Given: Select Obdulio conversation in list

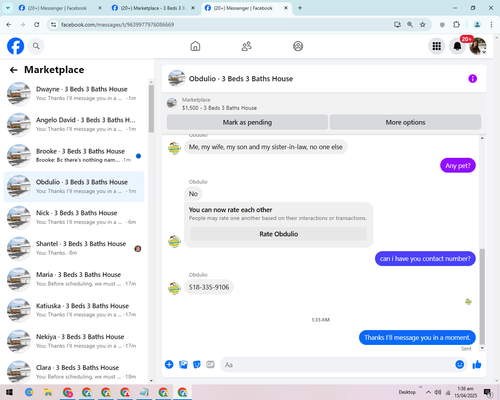Looking at the screenshot, I should tap(74, 187).
